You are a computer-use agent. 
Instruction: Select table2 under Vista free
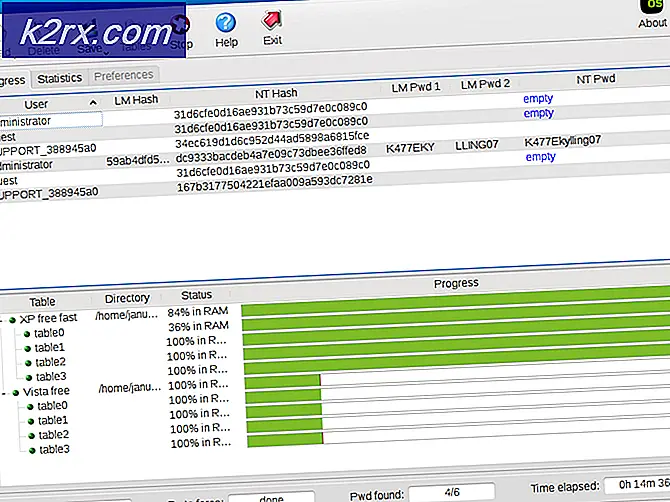coord(53,435)
